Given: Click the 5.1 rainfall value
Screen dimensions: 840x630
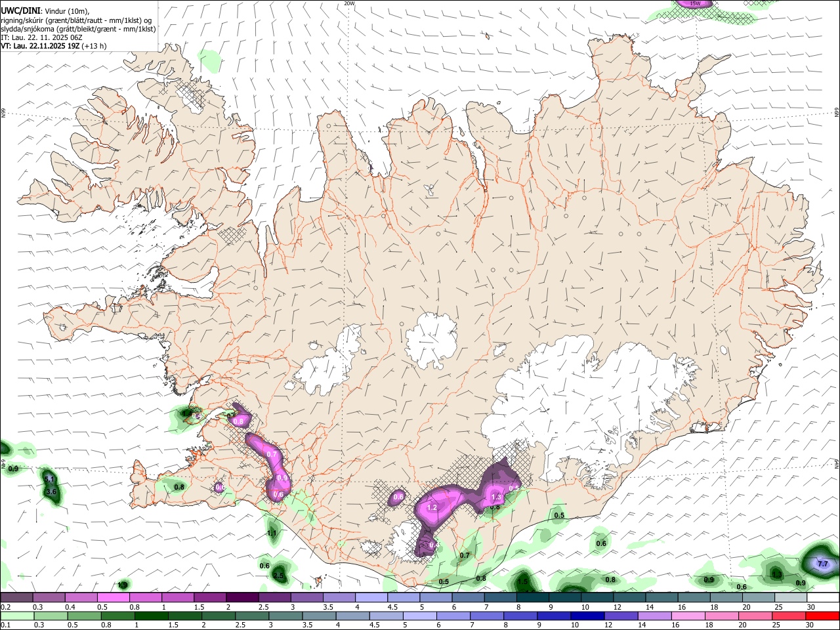Looking at the screenshot, I should click(49, 480).
